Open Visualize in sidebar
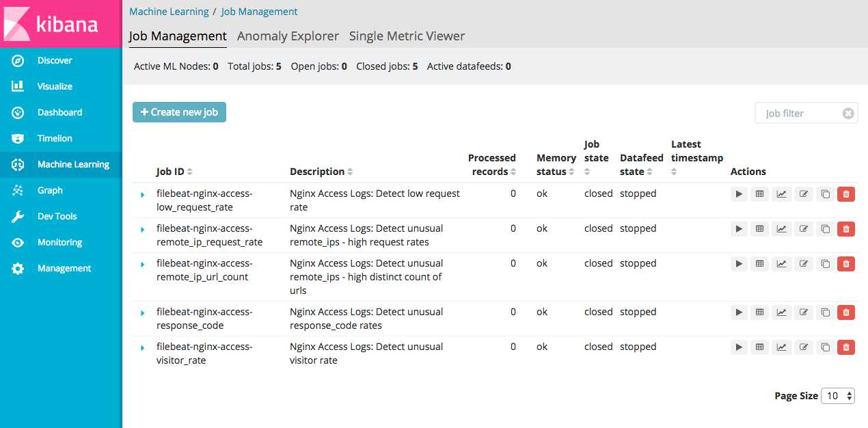Screen dimensions: 868x428 [61, 87]
